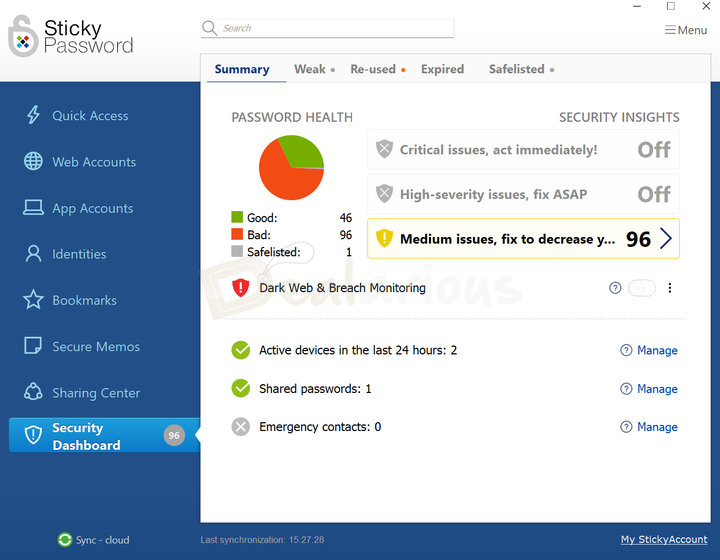Click the password health pie chart
720x560 pixels.
pos(291,167)
